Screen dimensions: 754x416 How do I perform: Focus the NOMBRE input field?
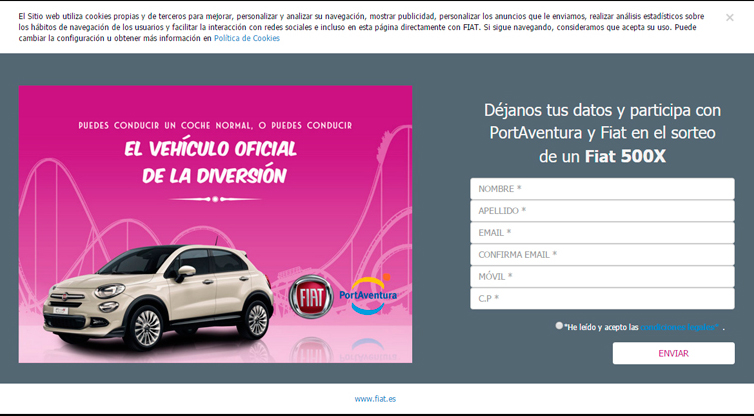pos(602,189)
